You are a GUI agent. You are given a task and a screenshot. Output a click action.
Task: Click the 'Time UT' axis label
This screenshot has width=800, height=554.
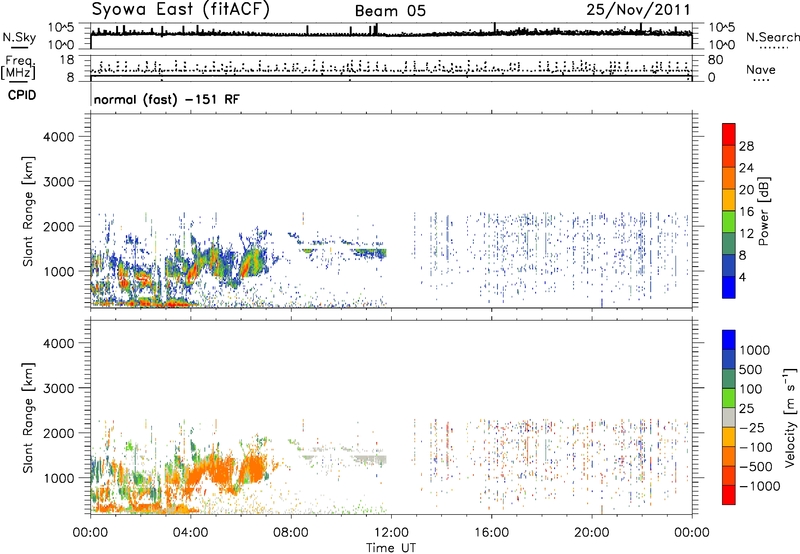click(x=391, y=548)
